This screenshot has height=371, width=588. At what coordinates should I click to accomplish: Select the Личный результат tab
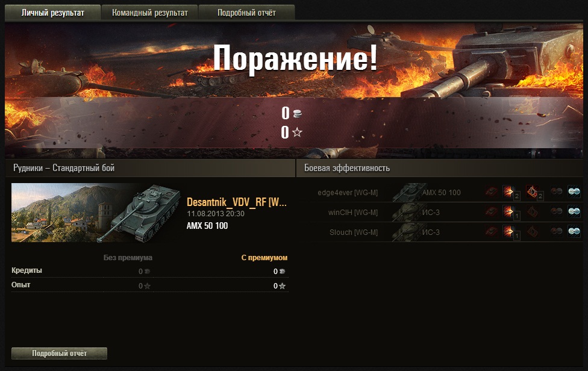pos(52,13)
